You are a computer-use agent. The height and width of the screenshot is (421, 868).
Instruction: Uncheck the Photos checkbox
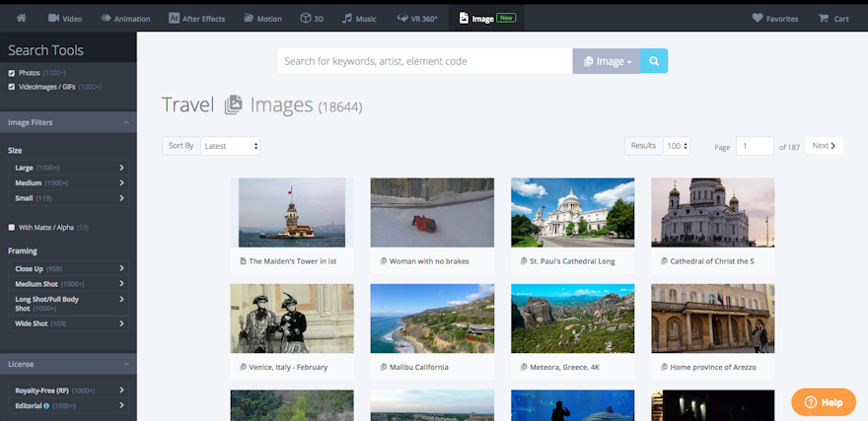click(x=12, y=73)
